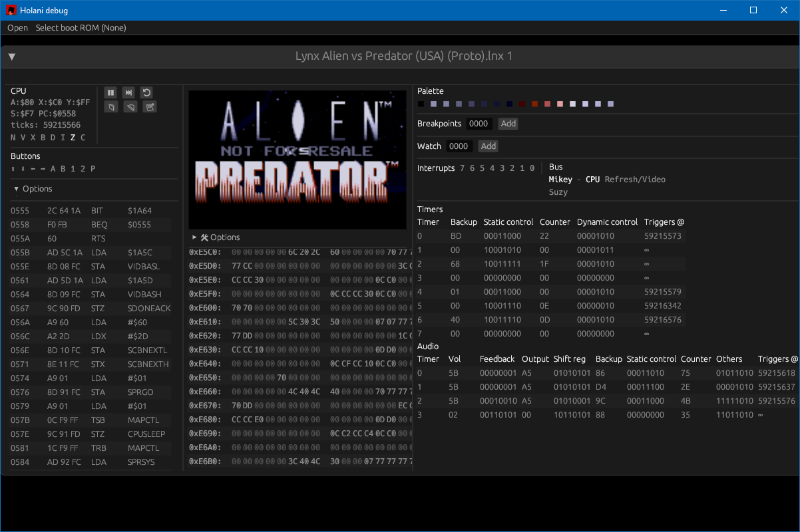The height and width of the screenshot is (532, 800).
Task: Click the Alien vs Predator game screen
Action: (x=298, y=160)
